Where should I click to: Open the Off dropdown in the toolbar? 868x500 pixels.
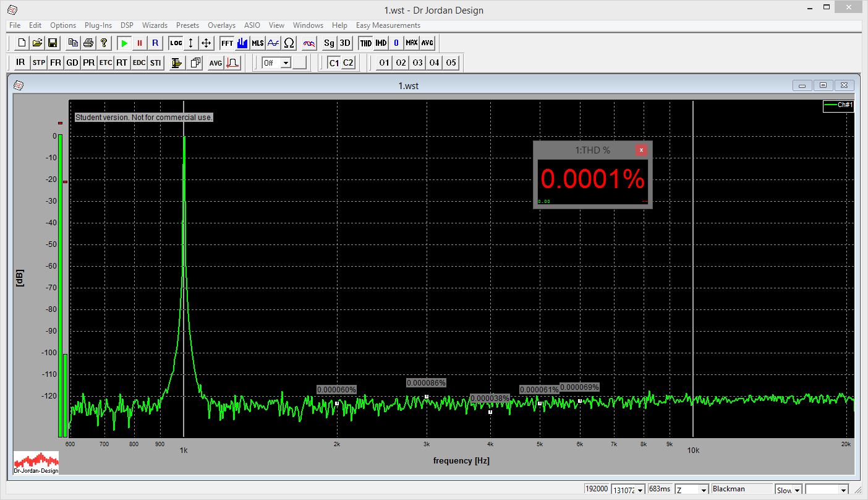pyautogui.click(x=286, y=62)
